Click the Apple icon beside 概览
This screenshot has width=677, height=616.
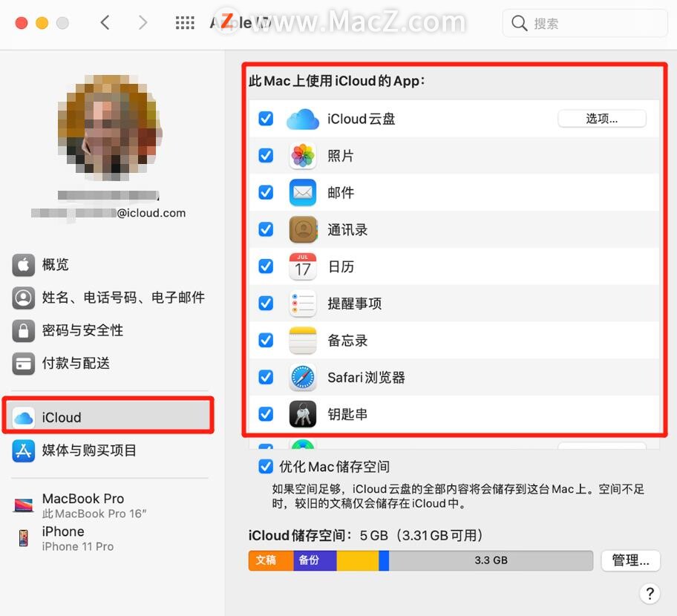(x=25, y=265)
